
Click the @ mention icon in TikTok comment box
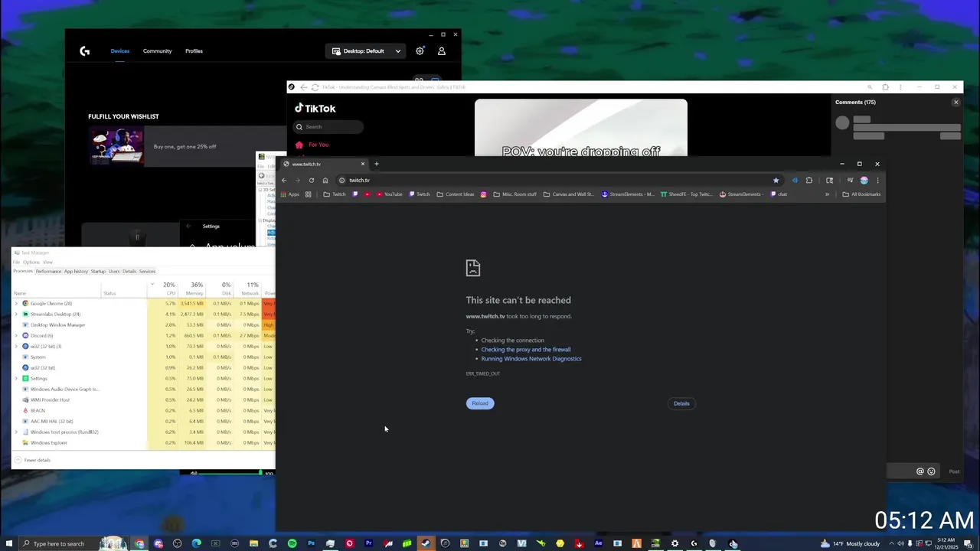coord(920,471)
